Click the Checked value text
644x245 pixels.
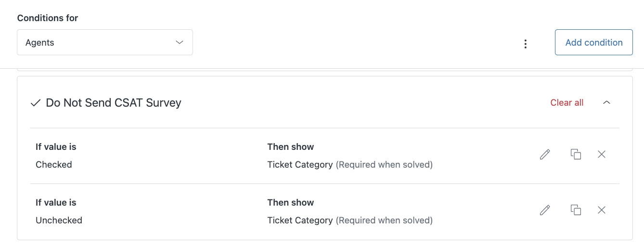point(54,165)
